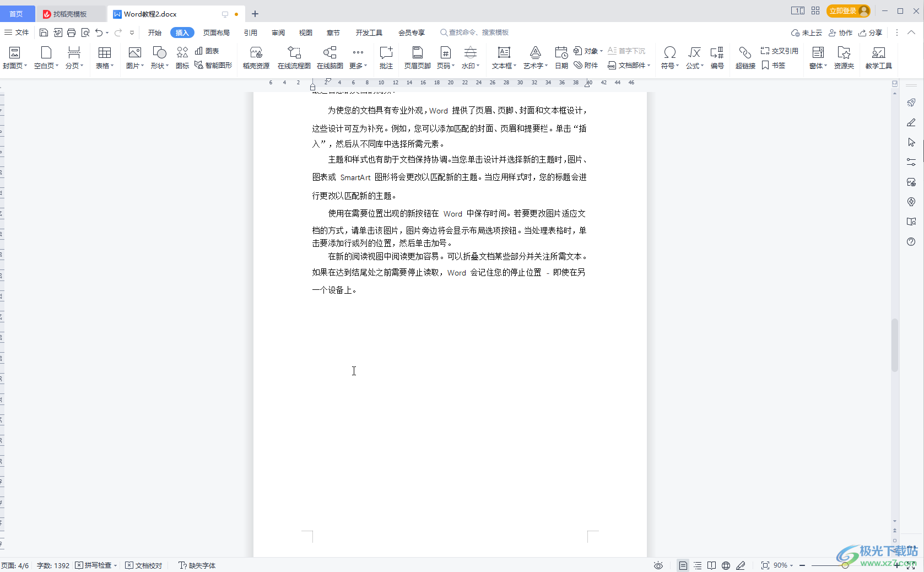
Task: Insert a smart graphic
Action: coord(213,65)
